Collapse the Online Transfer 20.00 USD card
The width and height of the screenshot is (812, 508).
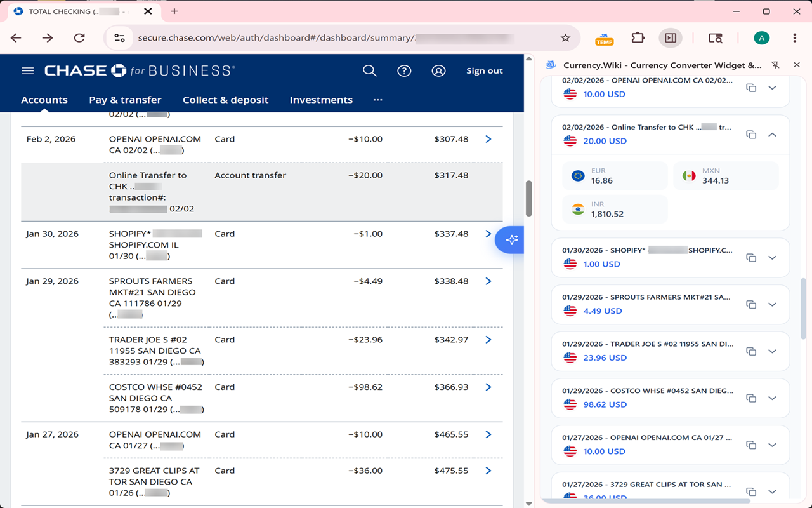[x=772, y=135]
